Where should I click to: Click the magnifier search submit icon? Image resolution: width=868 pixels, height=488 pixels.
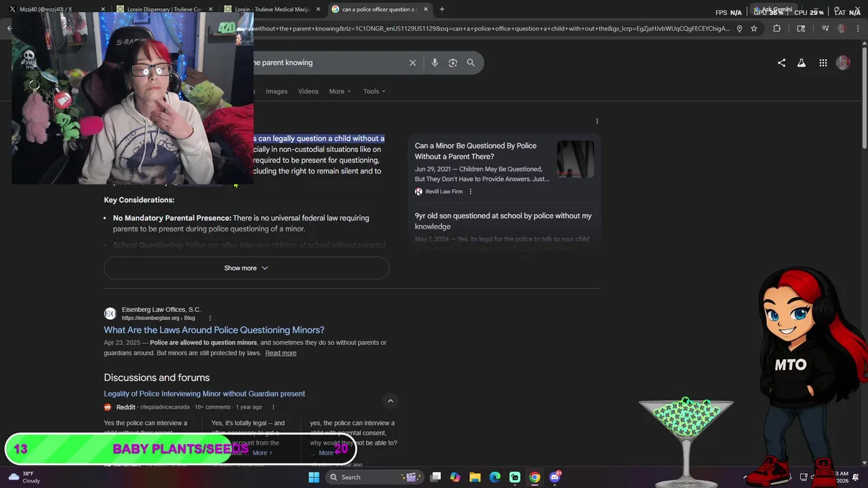pyautogui.click(x=471, y=62)
